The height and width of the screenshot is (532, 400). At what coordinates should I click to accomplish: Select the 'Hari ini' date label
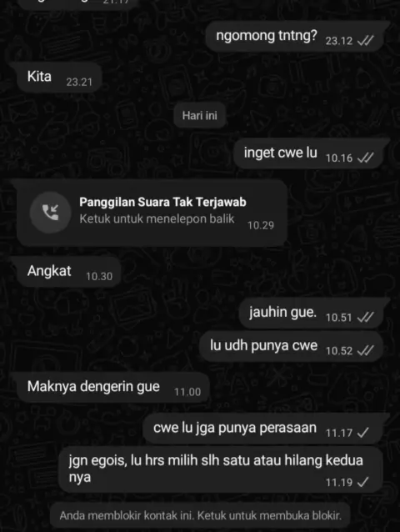pyautogui.click(x=200, y=116)
